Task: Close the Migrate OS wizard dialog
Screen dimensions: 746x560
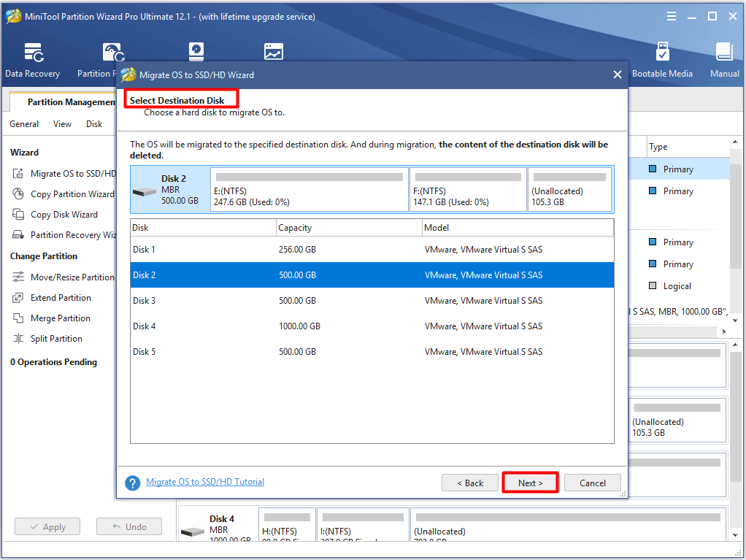Action: (617, 74)
